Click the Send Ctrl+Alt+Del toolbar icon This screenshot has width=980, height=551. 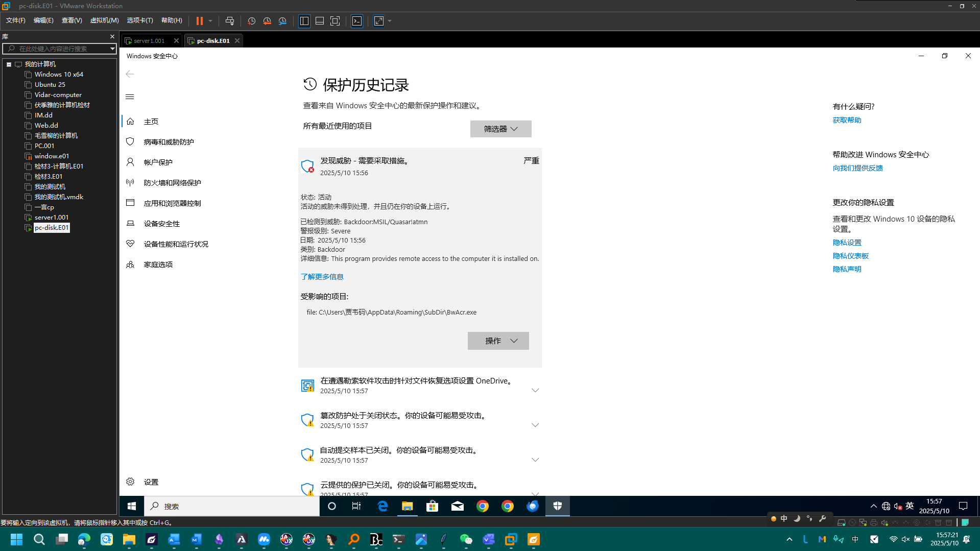(230, 21)
